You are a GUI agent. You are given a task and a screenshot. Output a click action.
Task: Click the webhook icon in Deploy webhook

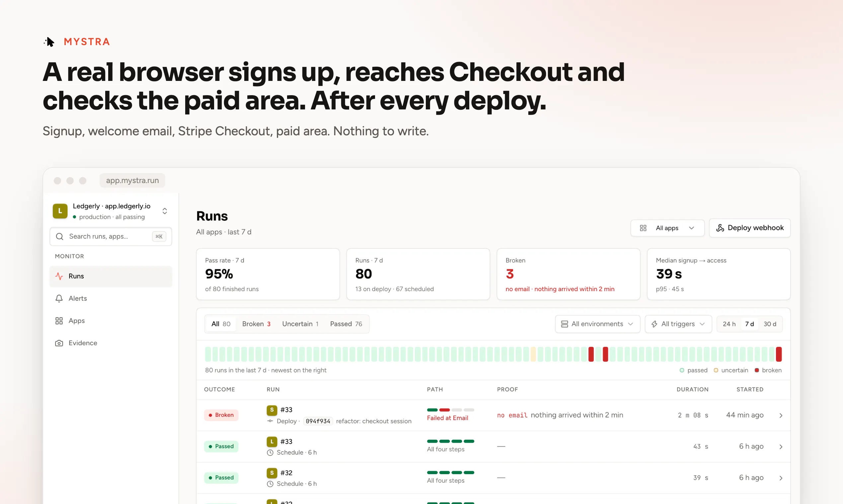pos(720,228)
